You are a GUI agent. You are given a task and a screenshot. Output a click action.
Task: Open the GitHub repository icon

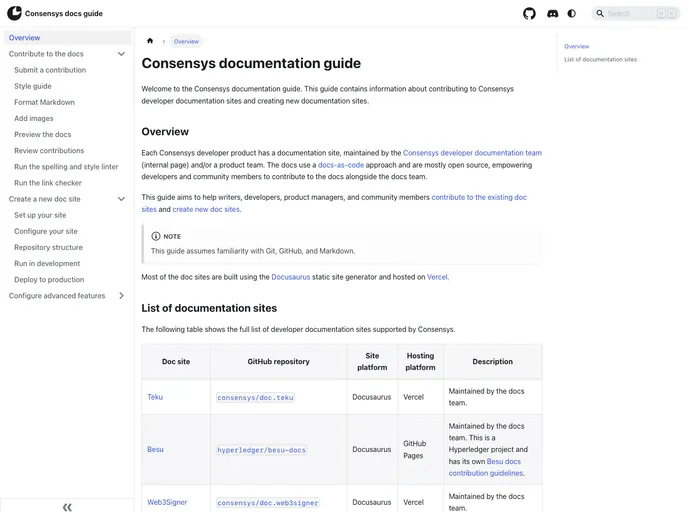coord(529,14)
